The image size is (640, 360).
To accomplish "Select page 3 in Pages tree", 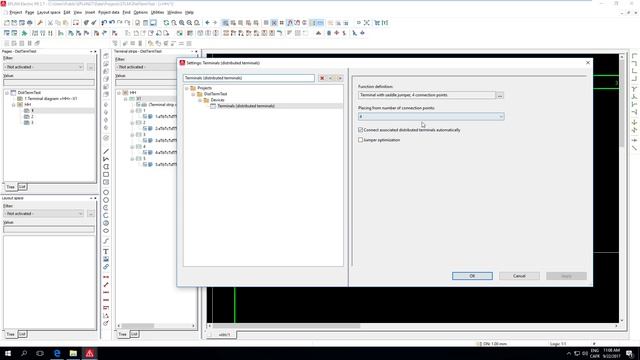I will pyautogui.click(x=32, y=122).
